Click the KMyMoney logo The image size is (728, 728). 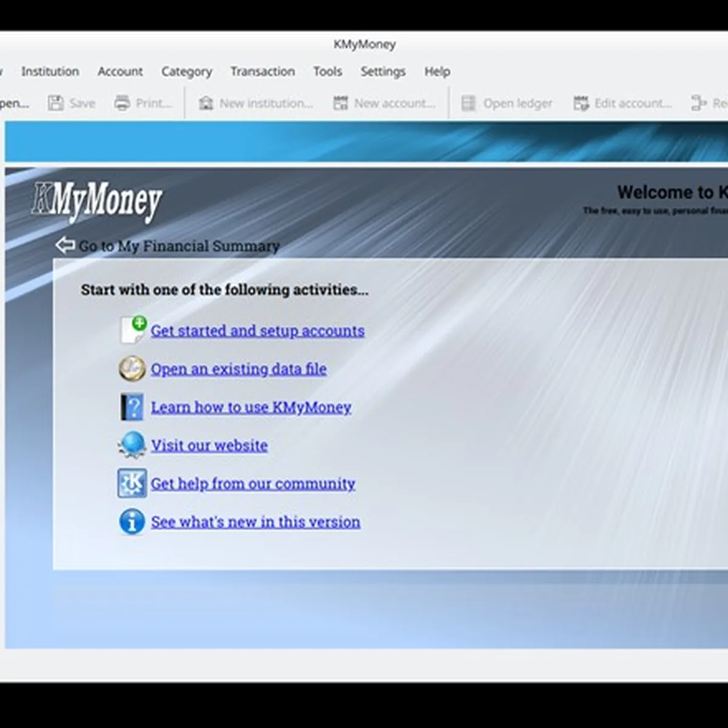point(97,201)
